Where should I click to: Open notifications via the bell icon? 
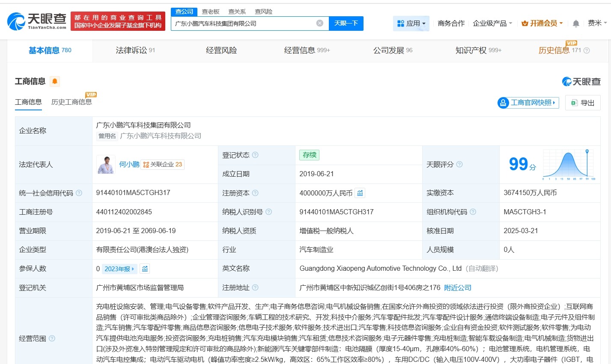coord(576,24)
